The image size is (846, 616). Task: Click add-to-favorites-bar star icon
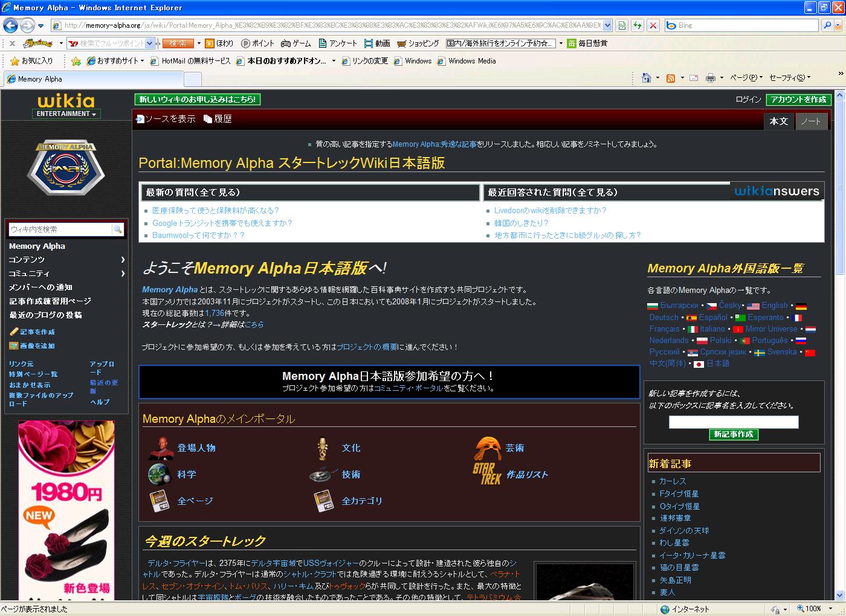[x=76, y=61]
